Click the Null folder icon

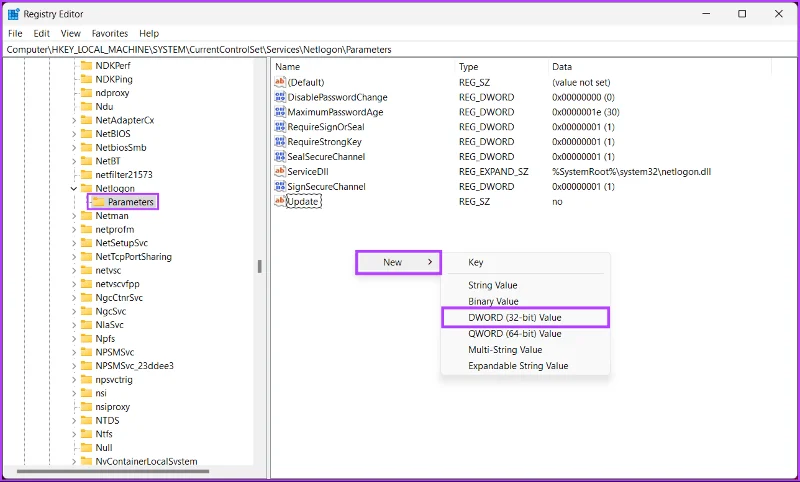[x=86, y=447]
